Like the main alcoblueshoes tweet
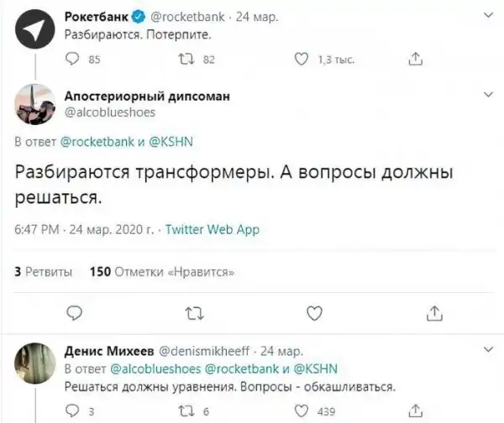The width and height of the screenshot is (504, 423). pyautogui.click(x=314, y=312)
